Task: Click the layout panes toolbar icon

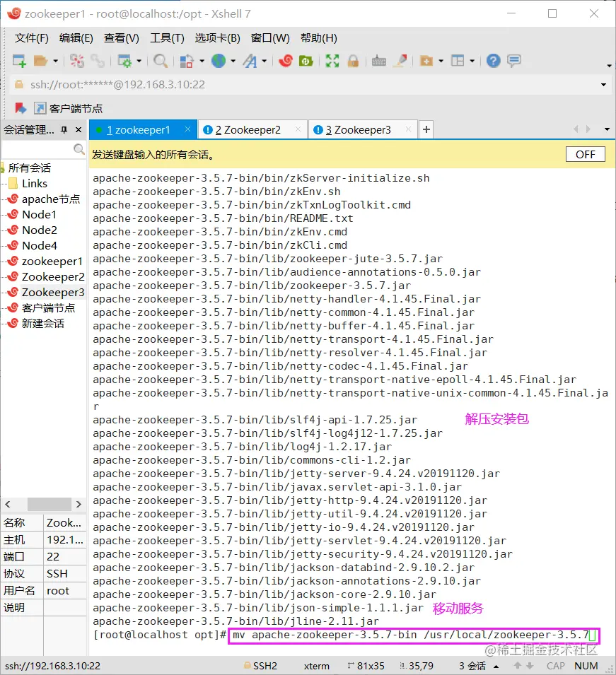Action: [x=458, y=61]
